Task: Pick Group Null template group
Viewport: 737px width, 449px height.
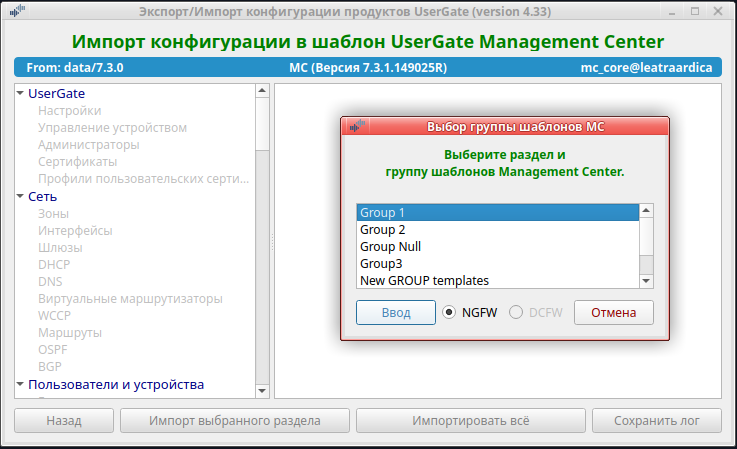Action: tap(497, 246)
